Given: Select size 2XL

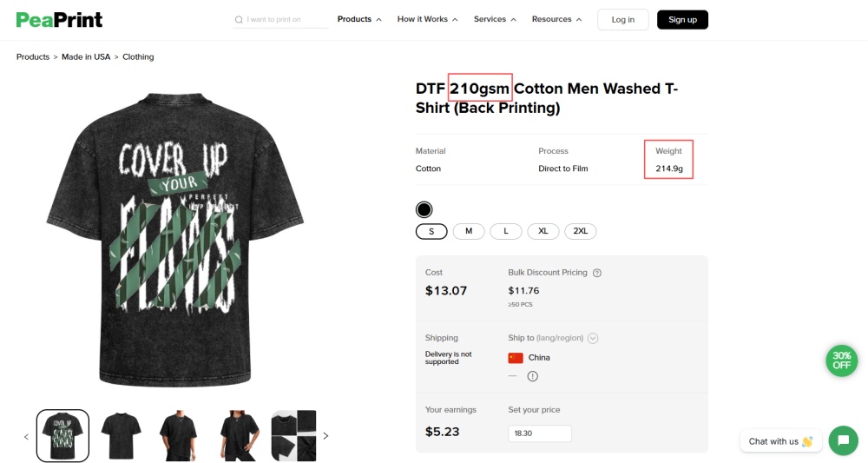Looking at the screenshot, I should click(x=581, y=231).
